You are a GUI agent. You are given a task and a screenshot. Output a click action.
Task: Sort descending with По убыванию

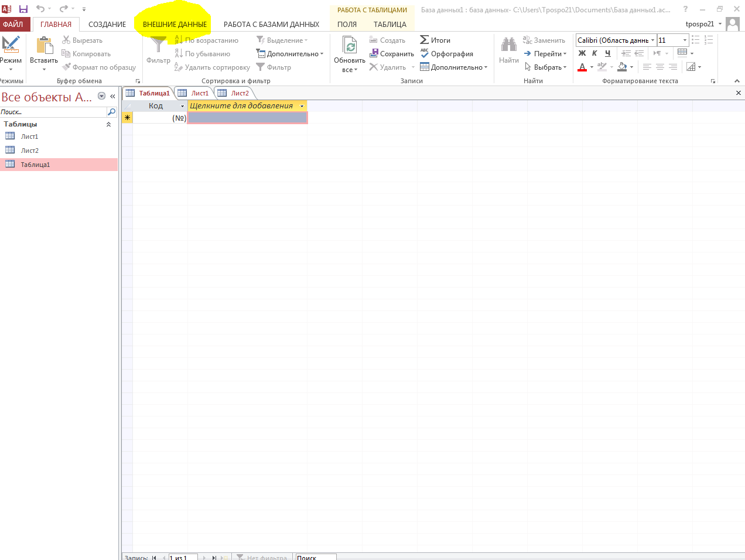[x=202, y=54]
